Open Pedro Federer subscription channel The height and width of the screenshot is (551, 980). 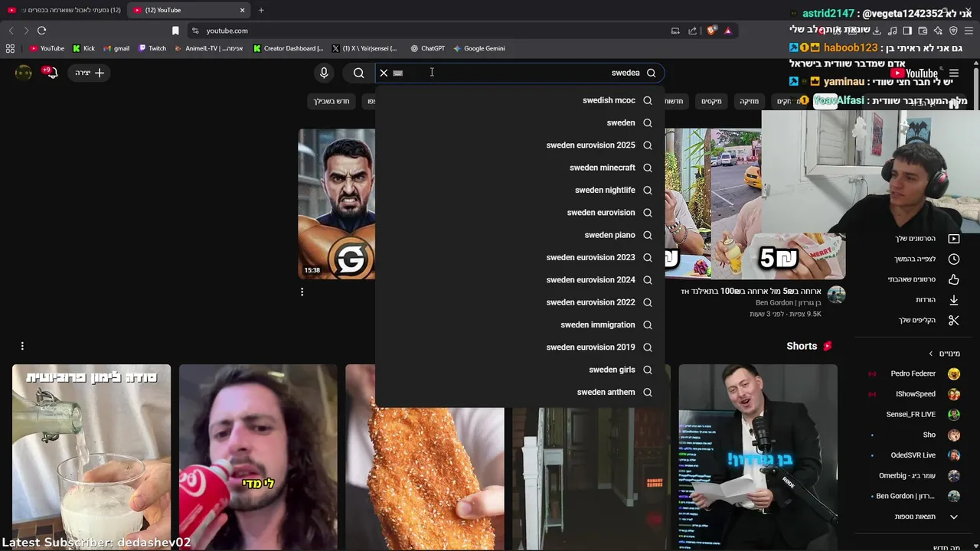[916, 373]
